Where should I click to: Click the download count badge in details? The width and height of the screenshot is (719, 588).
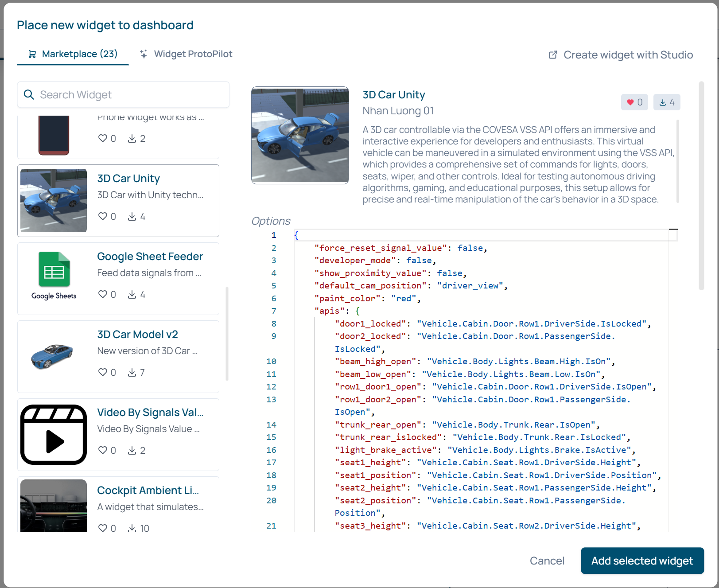[666, 102]
